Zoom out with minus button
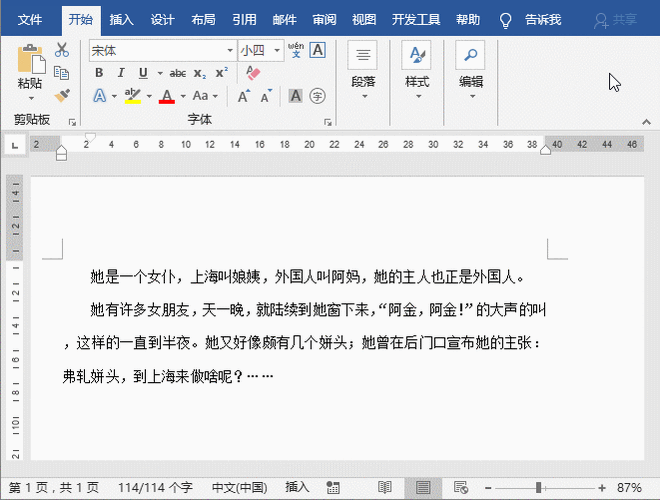 [x=488, y=488]
